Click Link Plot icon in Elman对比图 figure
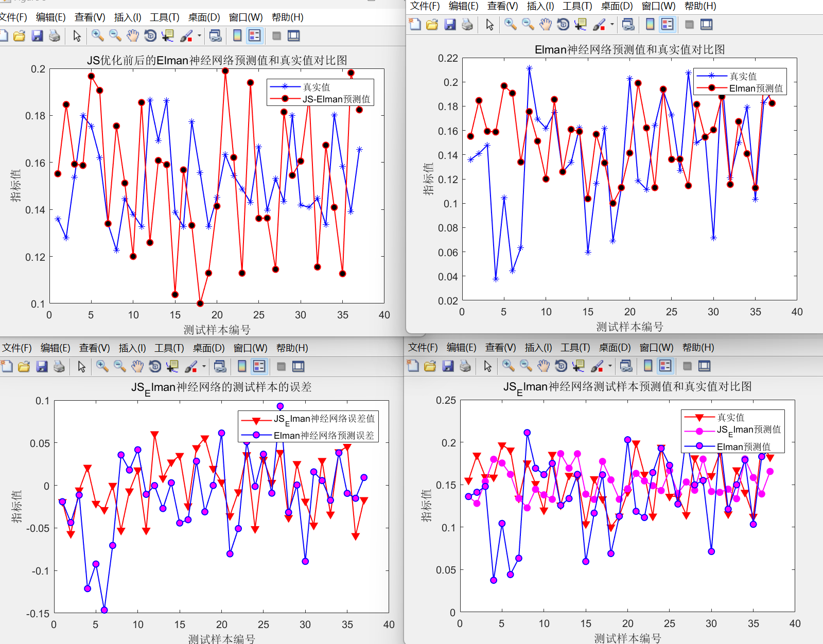823x644 pixels. coord(628,24)
